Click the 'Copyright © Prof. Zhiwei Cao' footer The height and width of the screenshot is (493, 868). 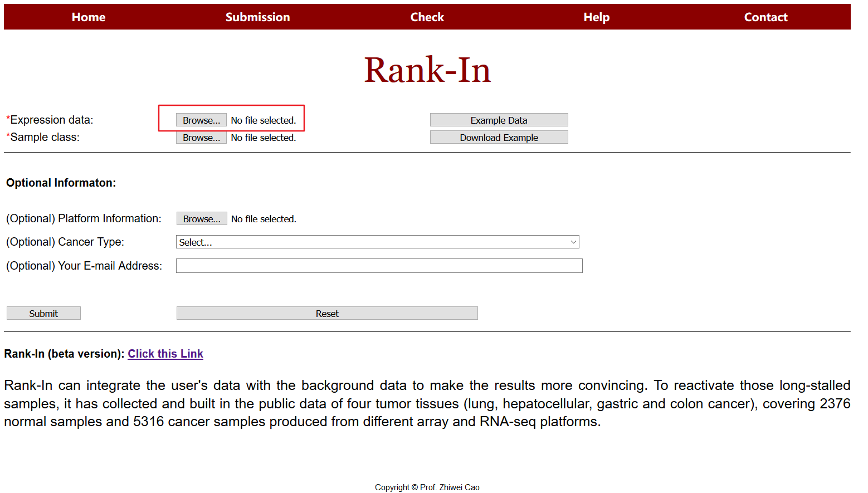pos(427,487)
